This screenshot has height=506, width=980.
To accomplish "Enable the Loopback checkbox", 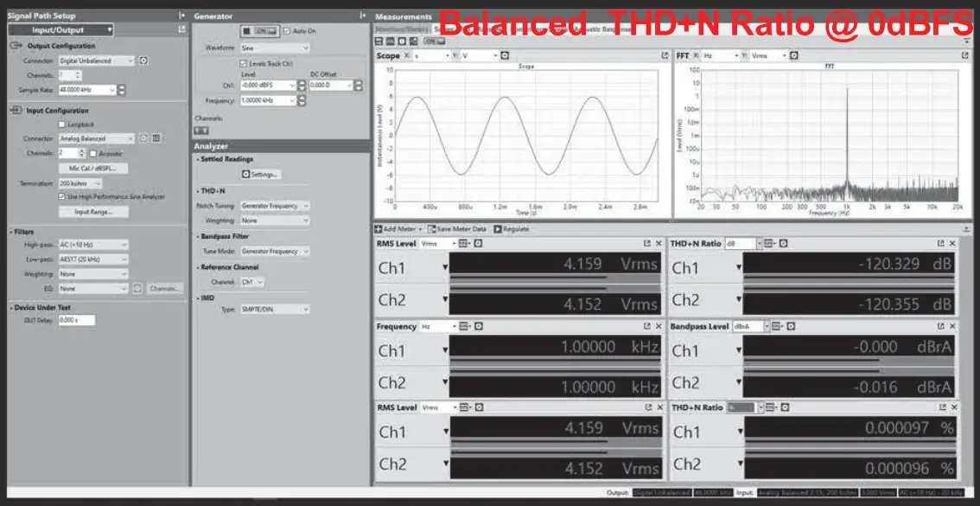I will pos(61,125).
